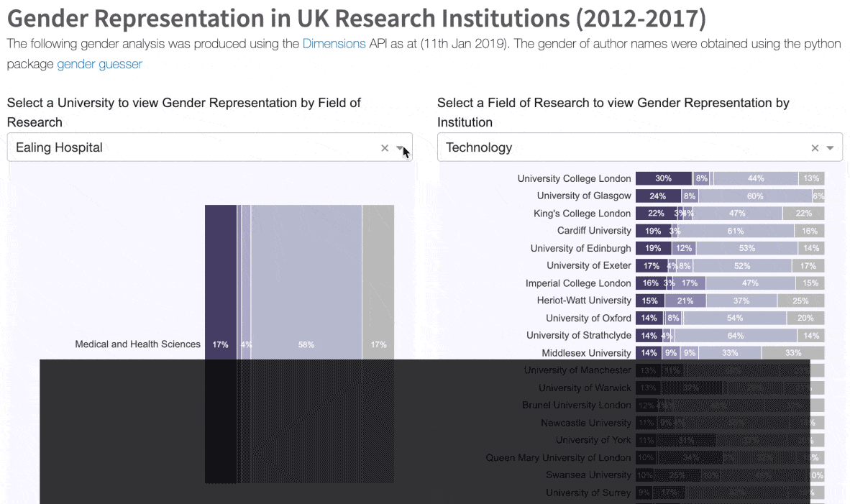Clear the Technology field selection
Screen dimensions: 850x504
coord(815,147)
